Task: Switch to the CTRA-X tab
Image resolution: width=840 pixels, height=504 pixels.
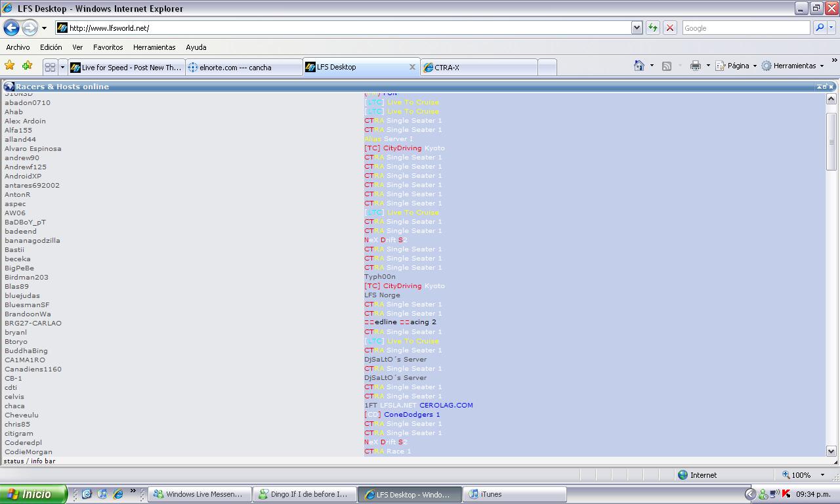Action: coord(480,67)
